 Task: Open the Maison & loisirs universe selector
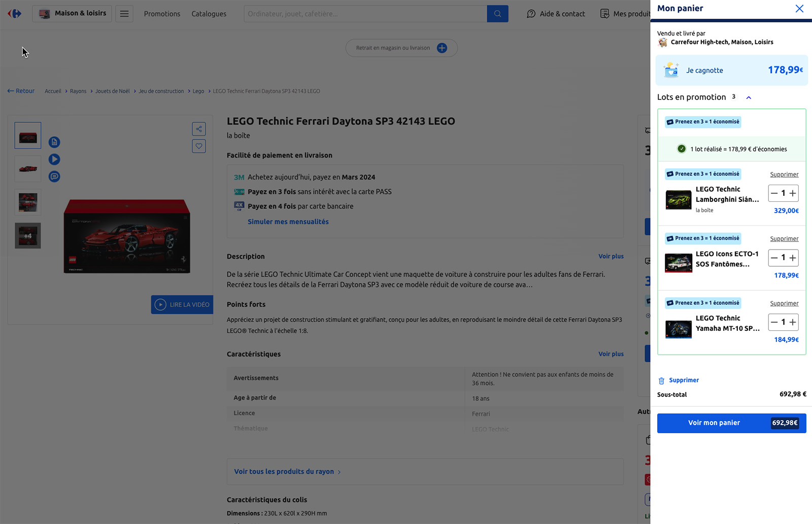point(73,14)
